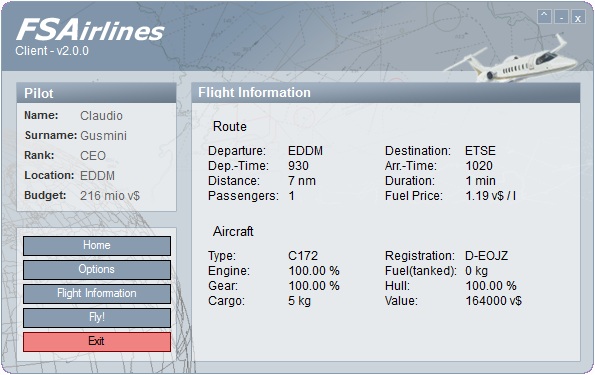
Task: Select the Flight Information panel header
Action: coord(386,93)
